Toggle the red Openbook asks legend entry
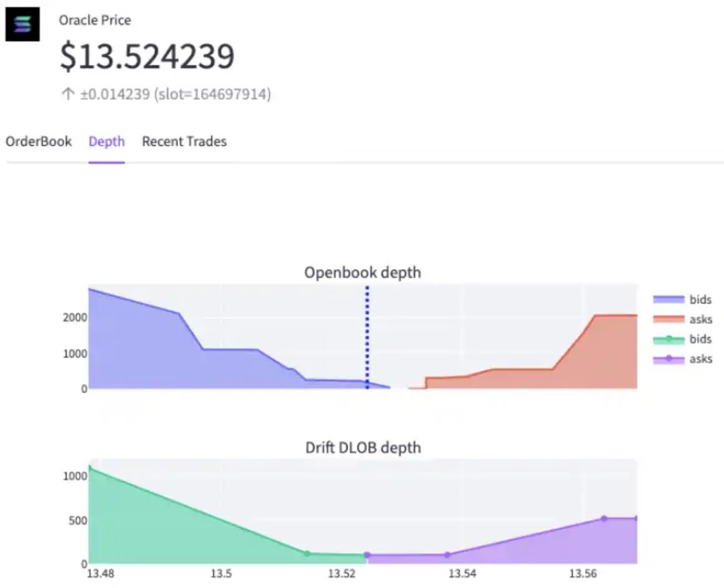Image resolution: width=724 pixels, height=588 pixels. [682, 320]
